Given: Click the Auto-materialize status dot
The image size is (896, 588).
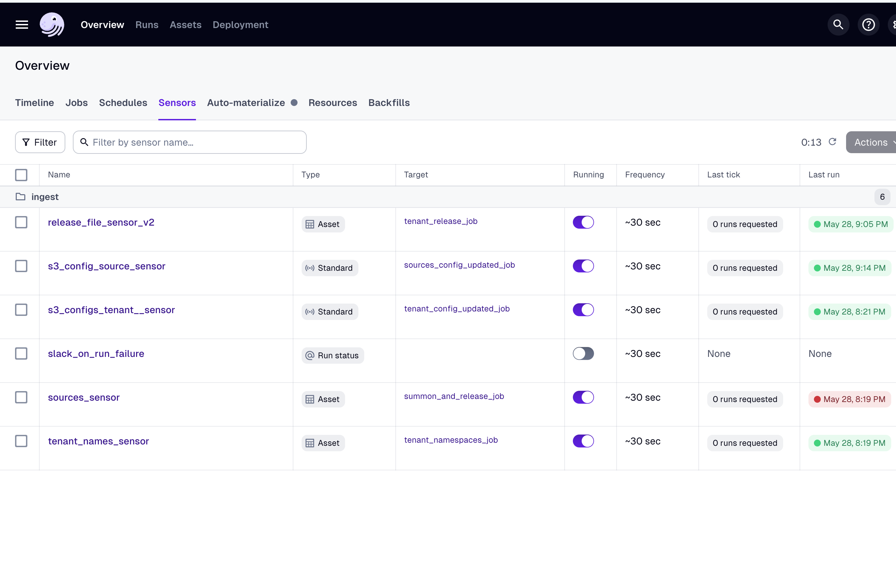Looking at the screenshot, I should [x=294, y=103].
